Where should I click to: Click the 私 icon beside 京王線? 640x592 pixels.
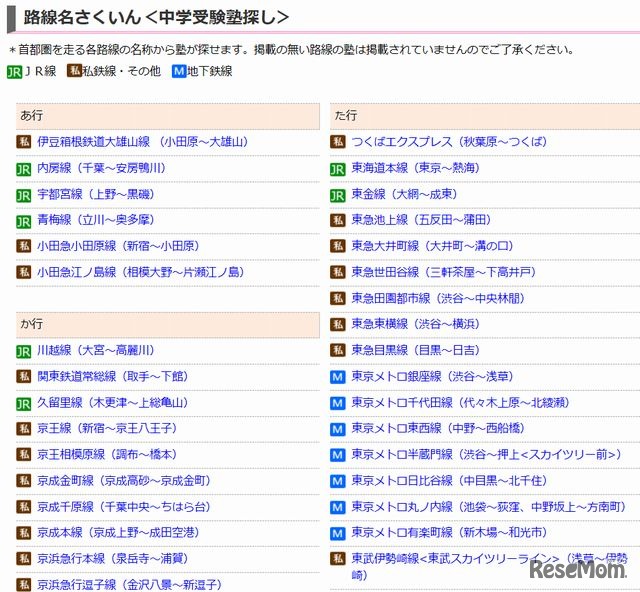[25, 429]
